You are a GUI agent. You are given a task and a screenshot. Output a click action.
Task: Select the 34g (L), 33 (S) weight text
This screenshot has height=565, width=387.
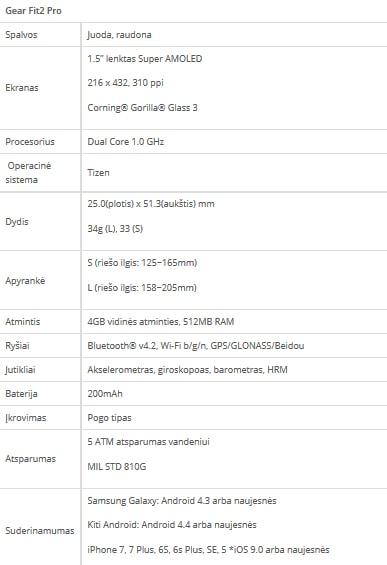tap(115, 229)
